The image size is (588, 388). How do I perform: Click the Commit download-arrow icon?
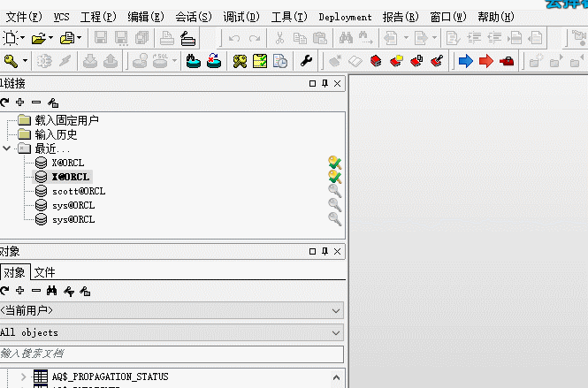90,61
